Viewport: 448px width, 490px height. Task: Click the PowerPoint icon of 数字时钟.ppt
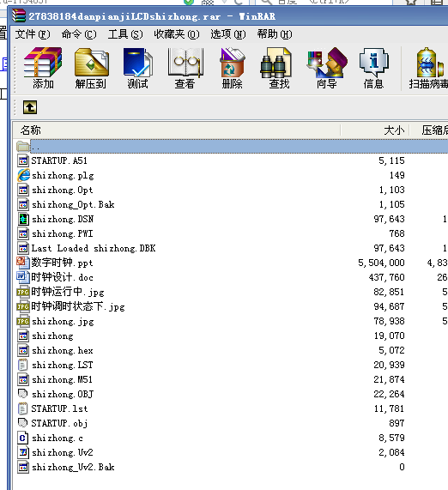(x=23, y=263)
